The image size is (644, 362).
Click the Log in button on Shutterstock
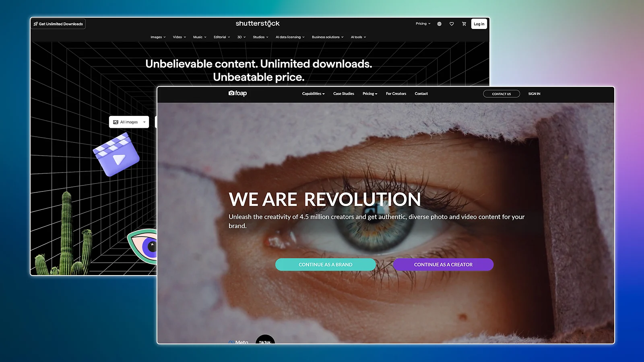pos(479,24)
